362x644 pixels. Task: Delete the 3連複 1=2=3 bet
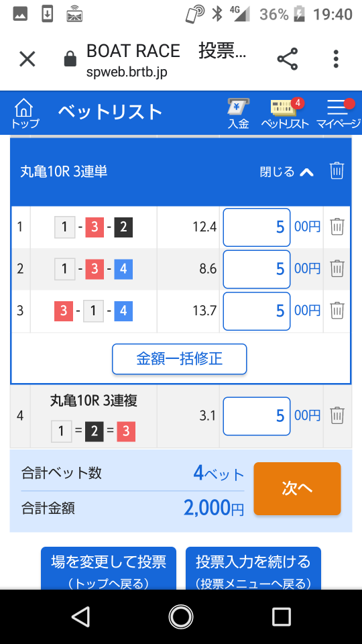click(x=337, y=416)
